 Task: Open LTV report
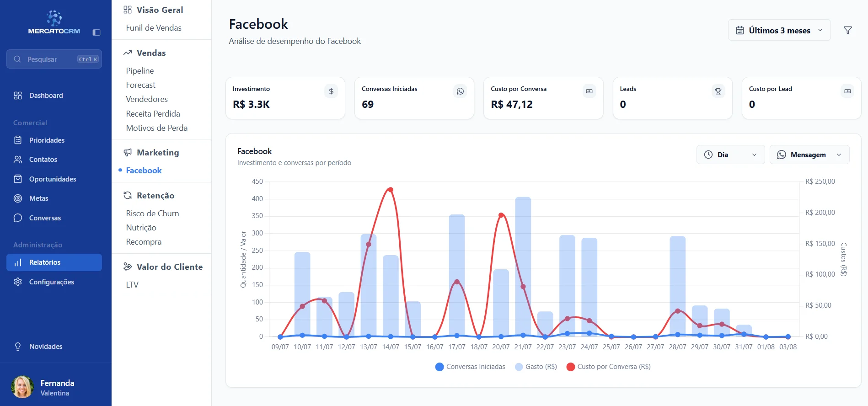[x=132, y=285]
